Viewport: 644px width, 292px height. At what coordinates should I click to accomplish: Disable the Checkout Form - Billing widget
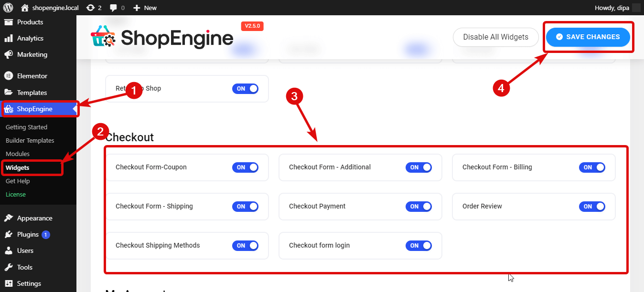(x=592, y=167)
